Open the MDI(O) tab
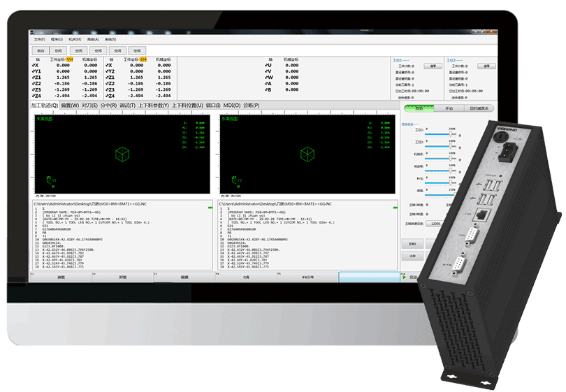The image size is (566, 392). (x=231, y=105)
